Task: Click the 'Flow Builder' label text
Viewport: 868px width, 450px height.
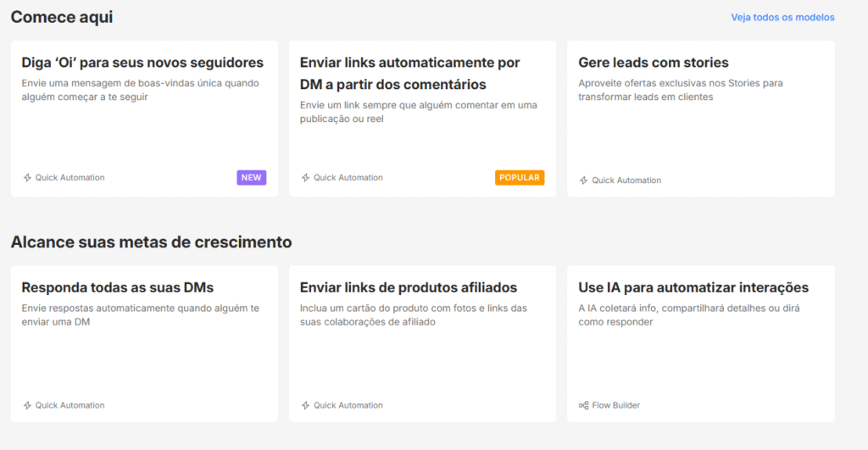Action: tap(616, 406)
